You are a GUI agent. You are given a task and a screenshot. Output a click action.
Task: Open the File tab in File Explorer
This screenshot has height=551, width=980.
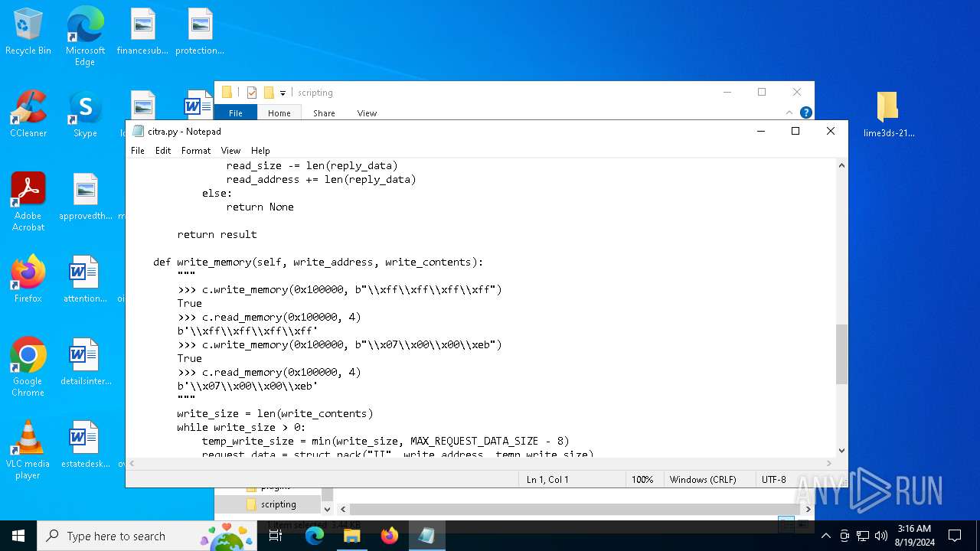[236, 112]
